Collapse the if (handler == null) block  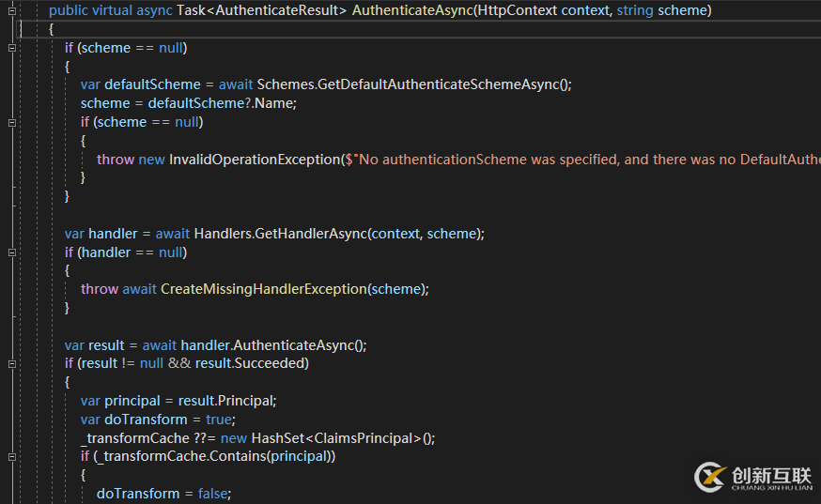point(12,252)
